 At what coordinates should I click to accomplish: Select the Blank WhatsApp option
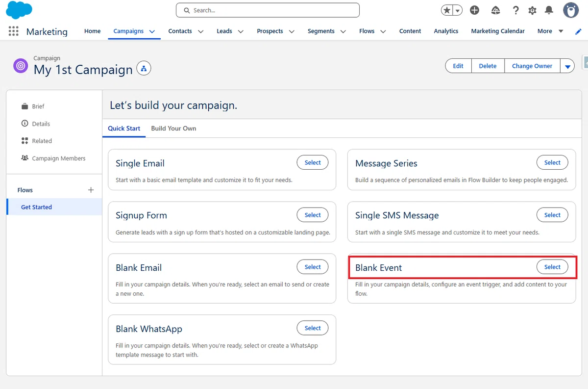click(x=313, y=328)
